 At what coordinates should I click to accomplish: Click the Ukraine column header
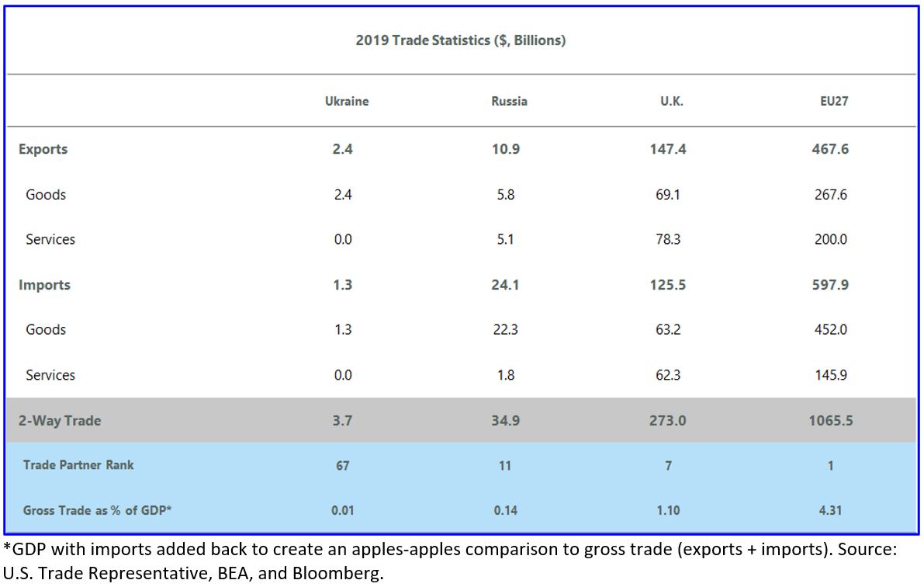coord(347,102)
